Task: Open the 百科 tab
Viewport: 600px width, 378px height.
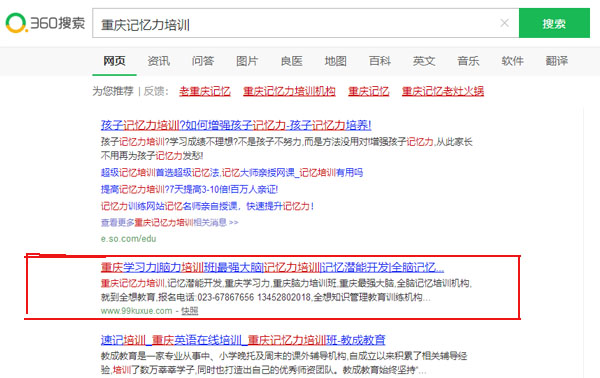Action: coord(380,61)
